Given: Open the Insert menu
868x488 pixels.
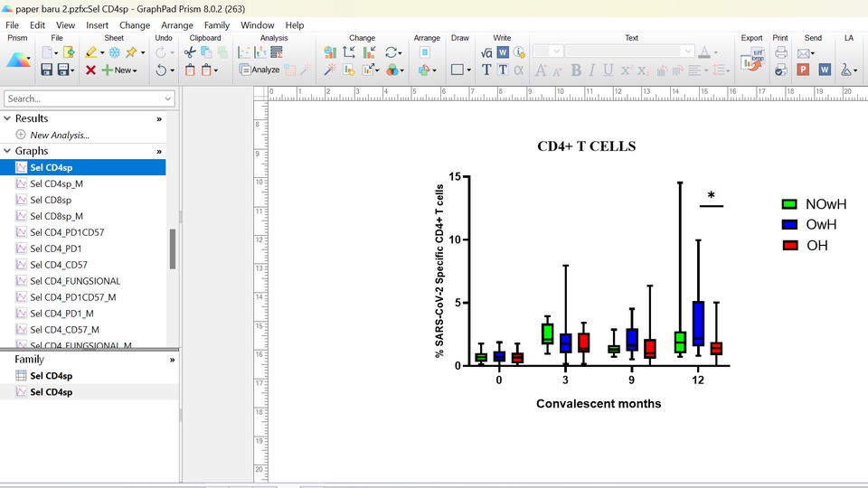Looking at the screenshot, I should pyautogui.click(x=97, y=25).
